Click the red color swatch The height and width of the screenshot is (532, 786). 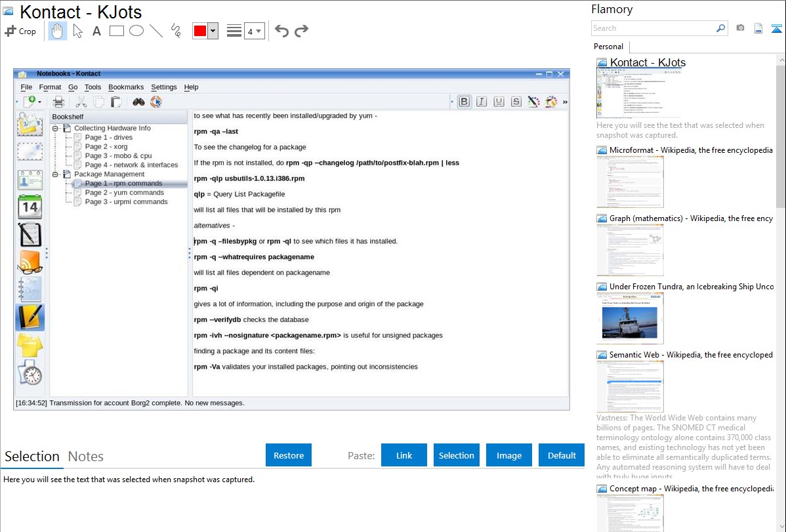(x=200, y=31)
